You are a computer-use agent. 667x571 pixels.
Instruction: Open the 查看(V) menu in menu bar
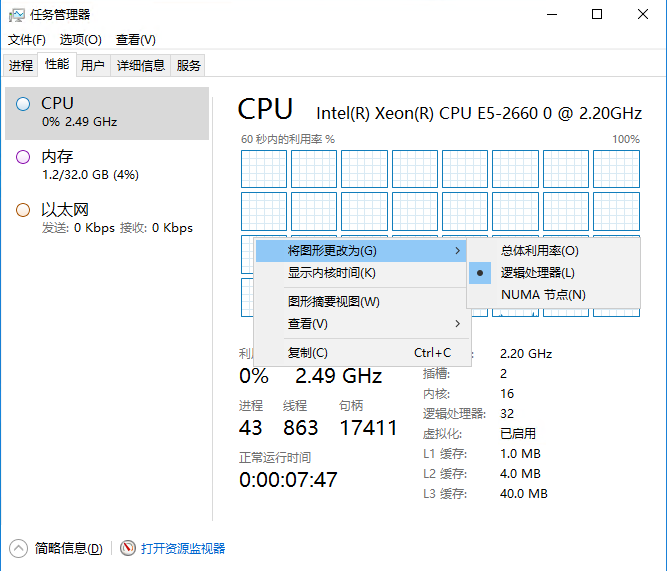pos(136,40)
